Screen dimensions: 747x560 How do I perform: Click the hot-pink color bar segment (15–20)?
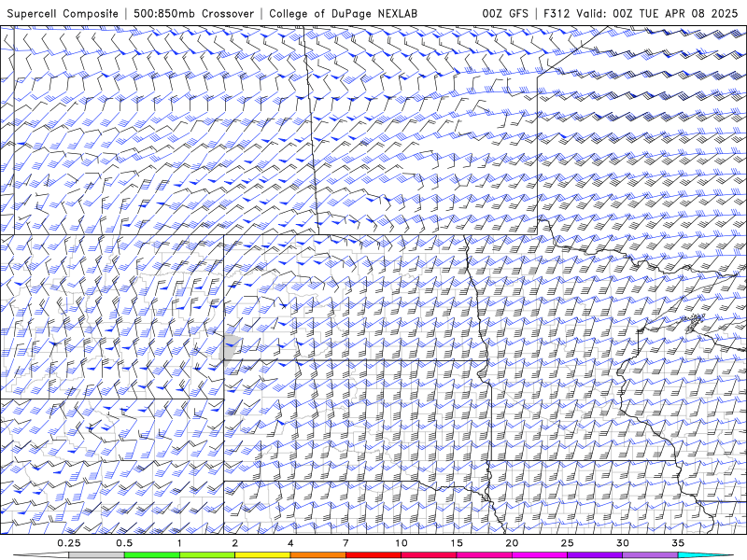click(484, 555)
